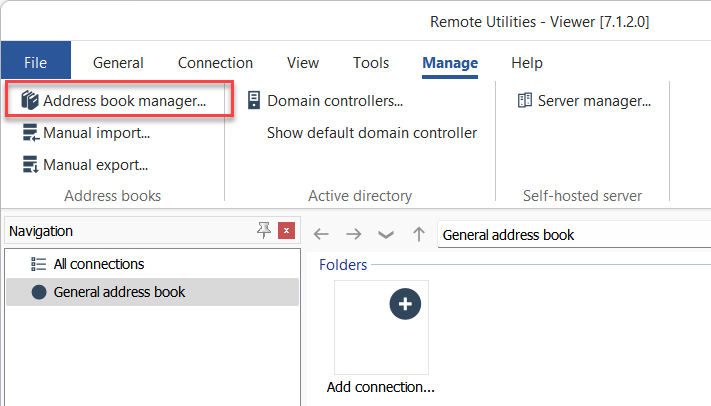Navigate back with the left arrow
This screenshot has width=711, height=406.
click(321, 234)
